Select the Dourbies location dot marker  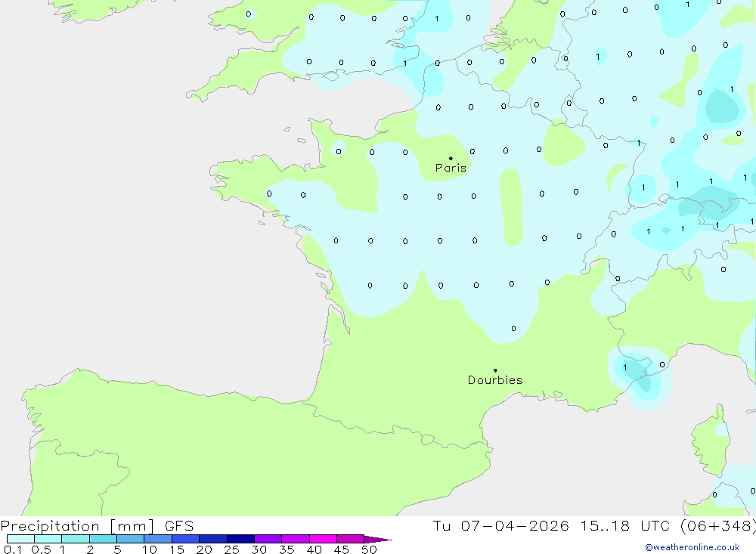coord(495,370)
